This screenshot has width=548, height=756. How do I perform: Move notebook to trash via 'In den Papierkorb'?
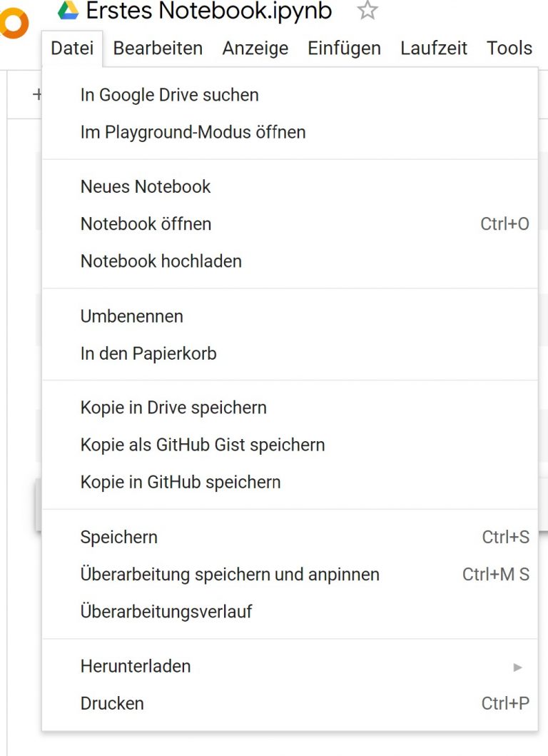148,353
